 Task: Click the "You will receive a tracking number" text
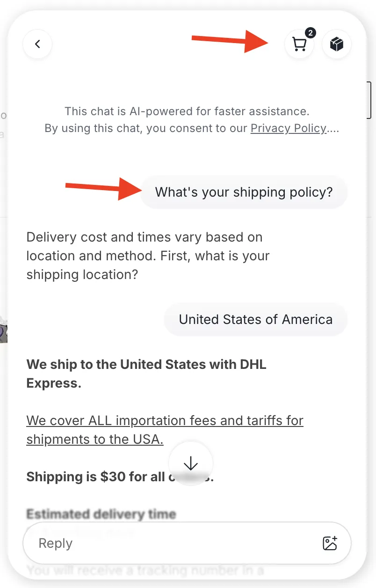click(x=145, y=571)
